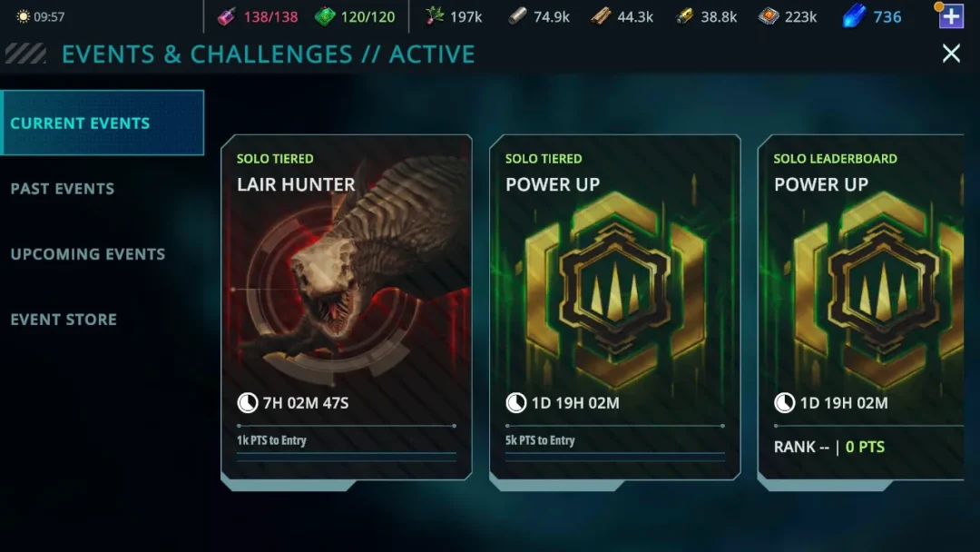Select the wood plank resource icon 44.3k
Screen dimensions: 980x552
601,16
